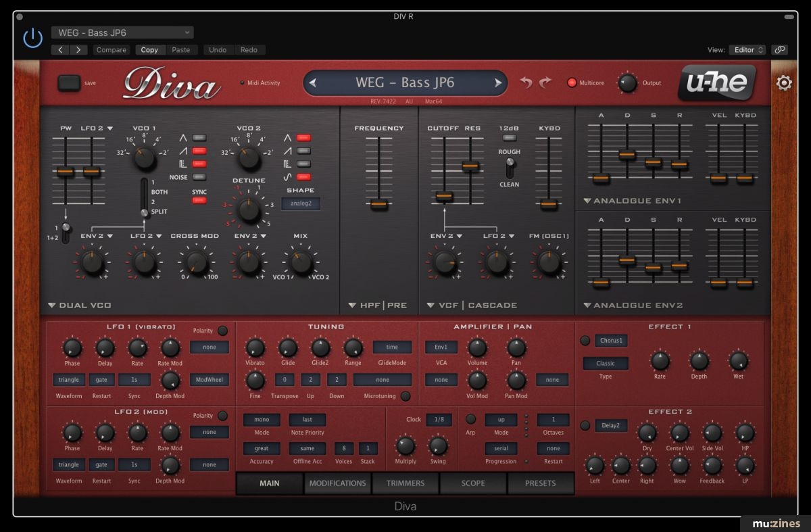Screen dimensions: 811x532
Task: Click the ENV1 Attack slider handle
Action: coord(601,178)
